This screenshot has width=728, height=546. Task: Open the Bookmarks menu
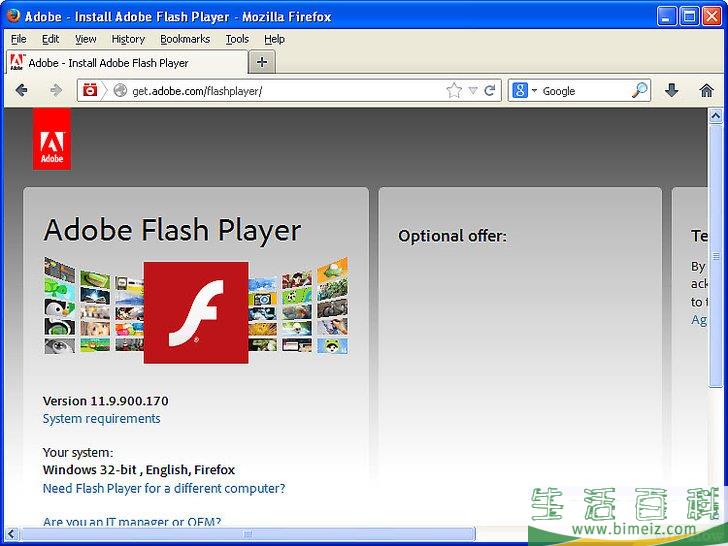click(185, 39)
